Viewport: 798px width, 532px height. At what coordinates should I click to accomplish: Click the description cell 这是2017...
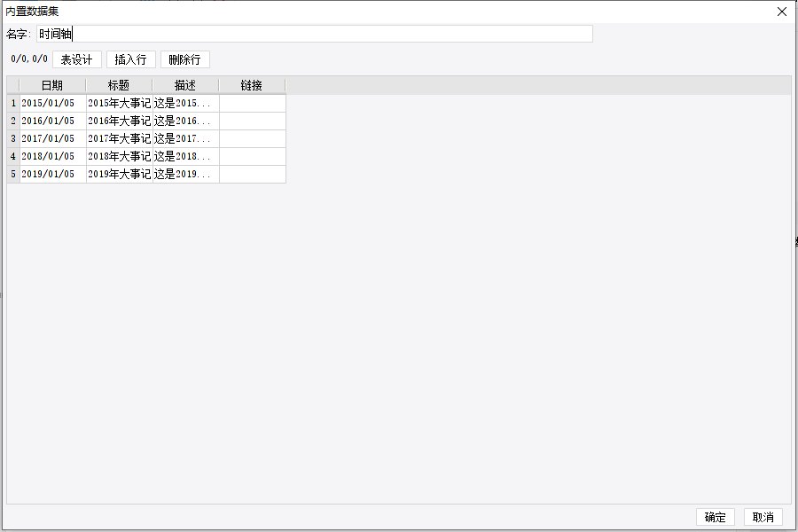pyautogui.click(x=186, y=139)
